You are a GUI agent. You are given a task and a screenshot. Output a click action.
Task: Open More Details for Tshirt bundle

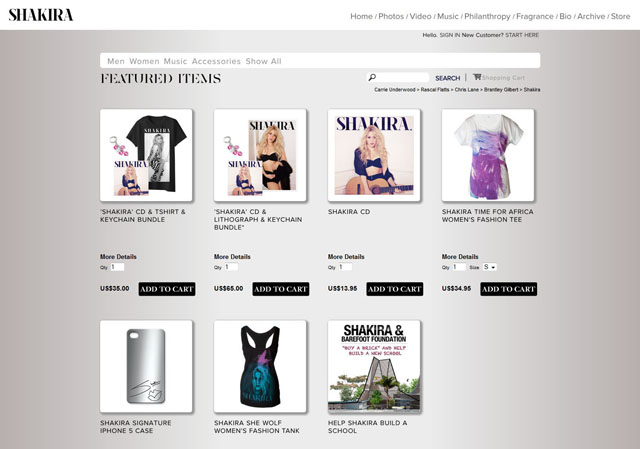click(118, 257)
